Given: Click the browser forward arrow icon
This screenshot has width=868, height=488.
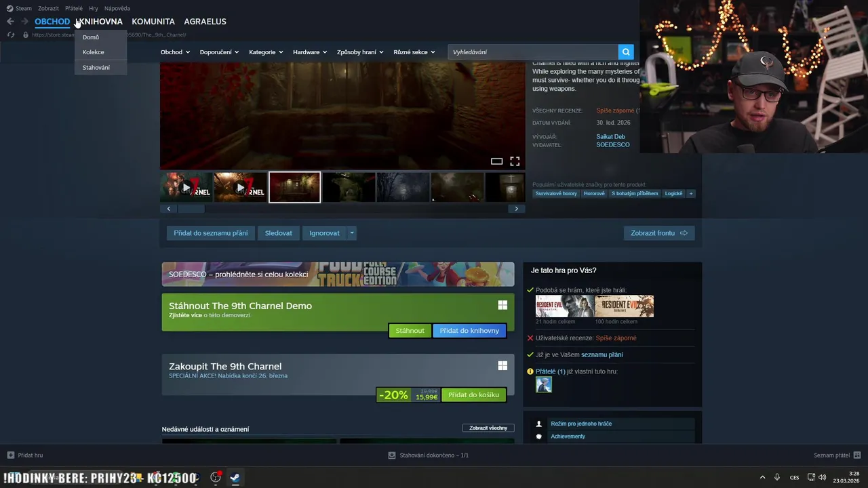Looking at the screenshot, I should click(x=24, y=22).
